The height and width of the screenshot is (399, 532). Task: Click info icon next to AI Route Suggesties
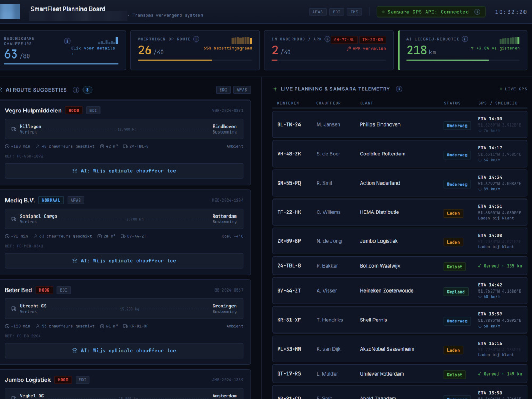(76, 90)
